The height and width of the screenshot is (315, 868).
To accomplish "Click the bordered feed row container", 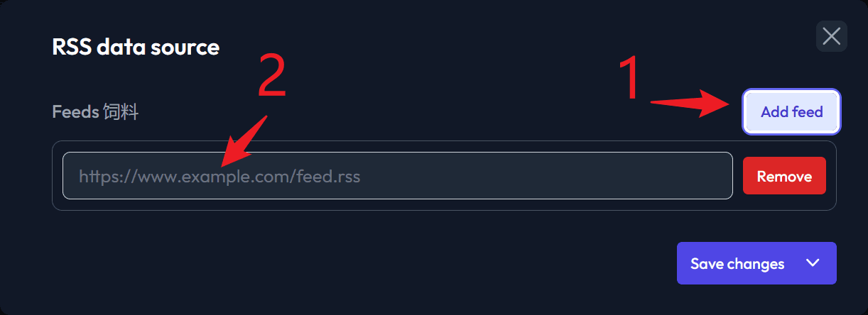I will 444,176.
